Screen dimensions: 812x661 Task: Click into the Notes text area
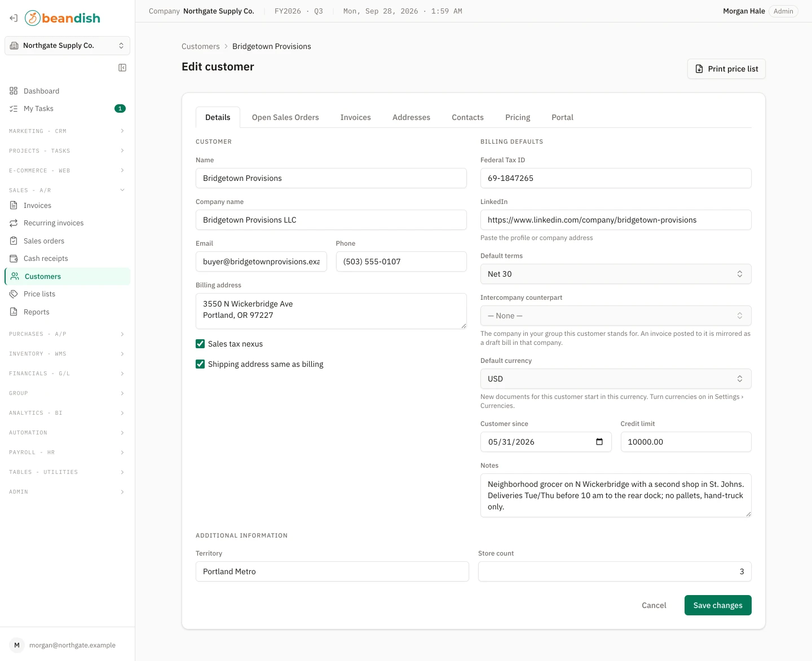[616, 495]
